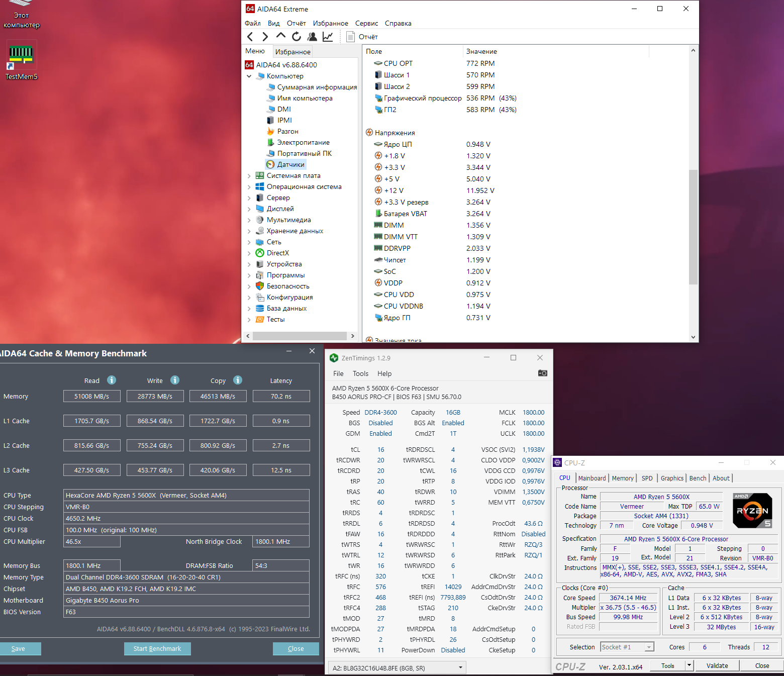The height and width of the screenshot is (676, 784).
Task: Expand the DirectX tree node
Action: 249,253
